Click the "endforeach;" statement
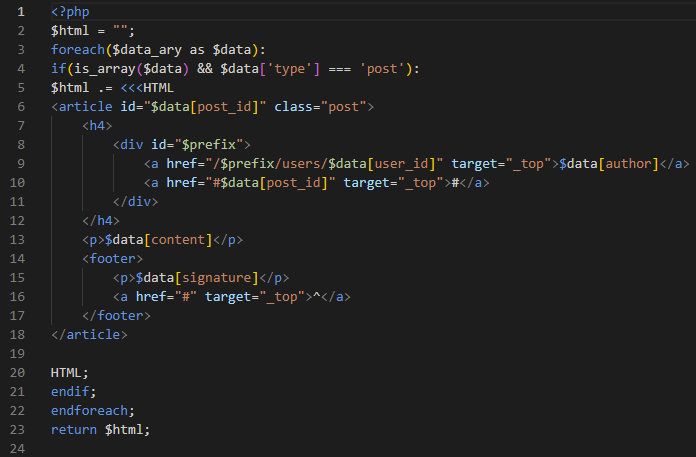 pyautogui.click(x=93, y=411)
